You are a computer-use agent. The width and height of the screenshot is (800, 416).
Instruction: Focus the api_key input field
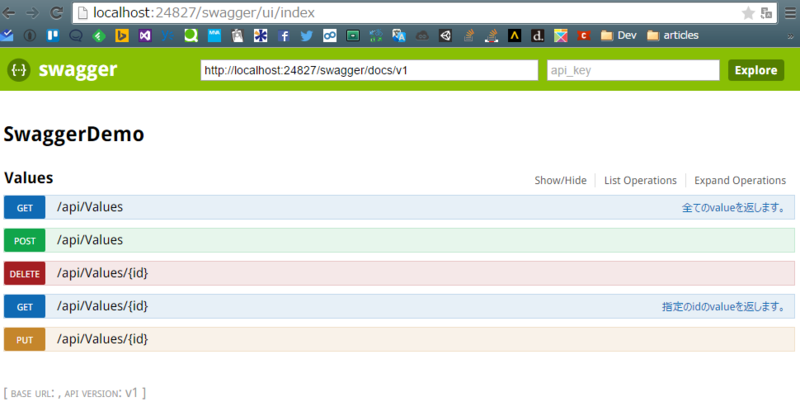coord(633,70)
